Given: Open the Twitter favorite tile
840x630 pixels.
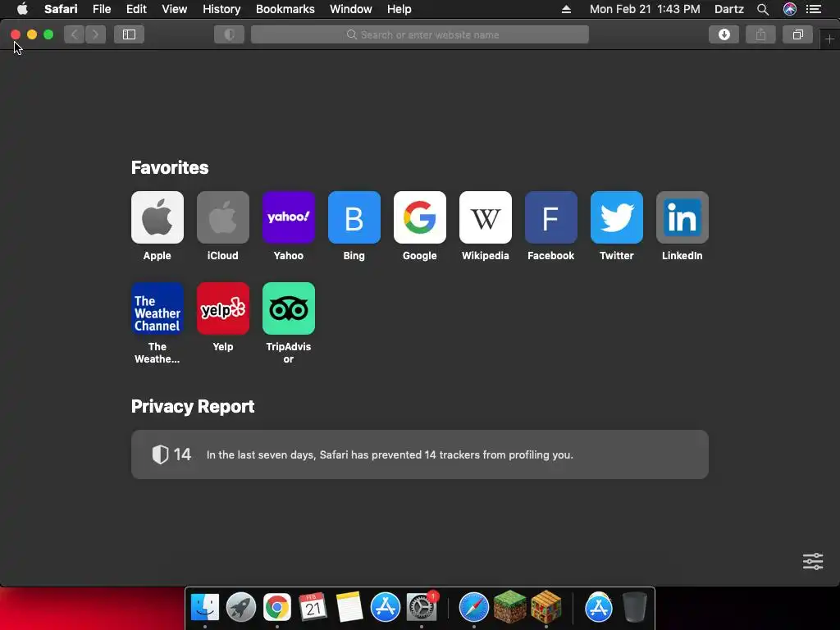Looking at the screenshot, I should (x=617, y=217).
